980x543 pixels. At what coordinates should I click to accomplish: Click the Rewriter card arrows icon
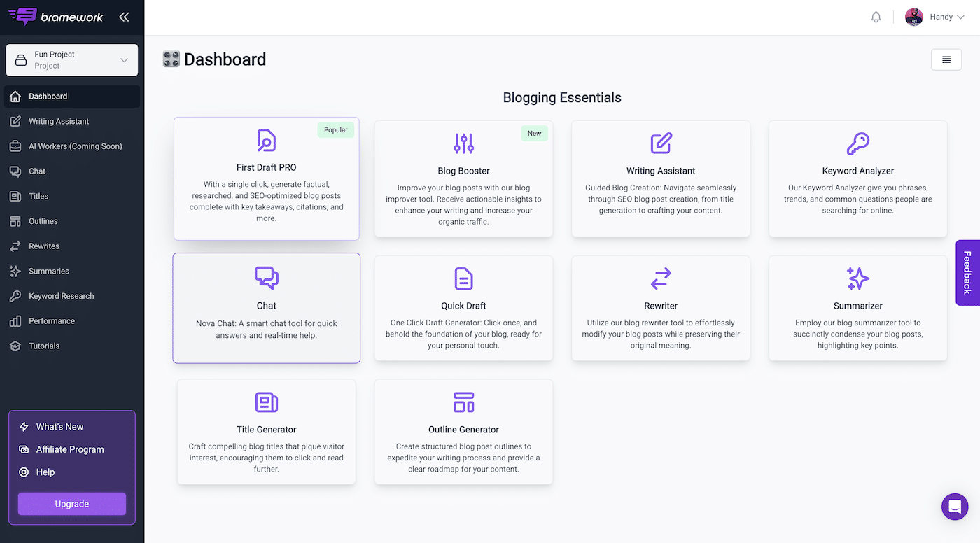661,278
